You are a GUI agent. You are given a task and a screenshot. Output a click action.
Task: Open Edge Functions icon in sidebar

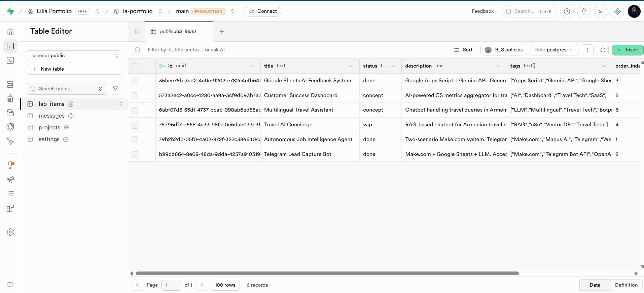tap(10, 127)
